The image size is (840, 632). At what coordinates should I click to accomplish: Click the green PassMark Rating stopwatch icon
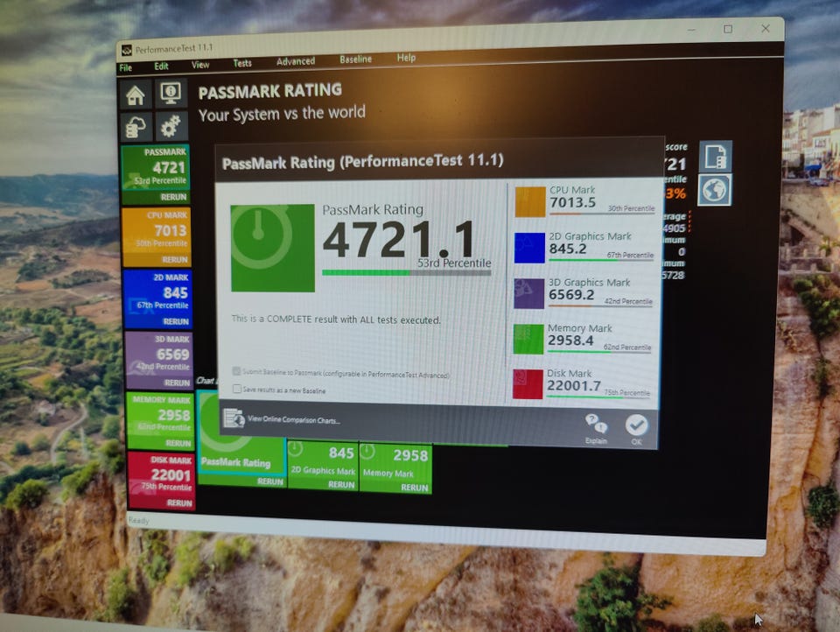[273, 248]
